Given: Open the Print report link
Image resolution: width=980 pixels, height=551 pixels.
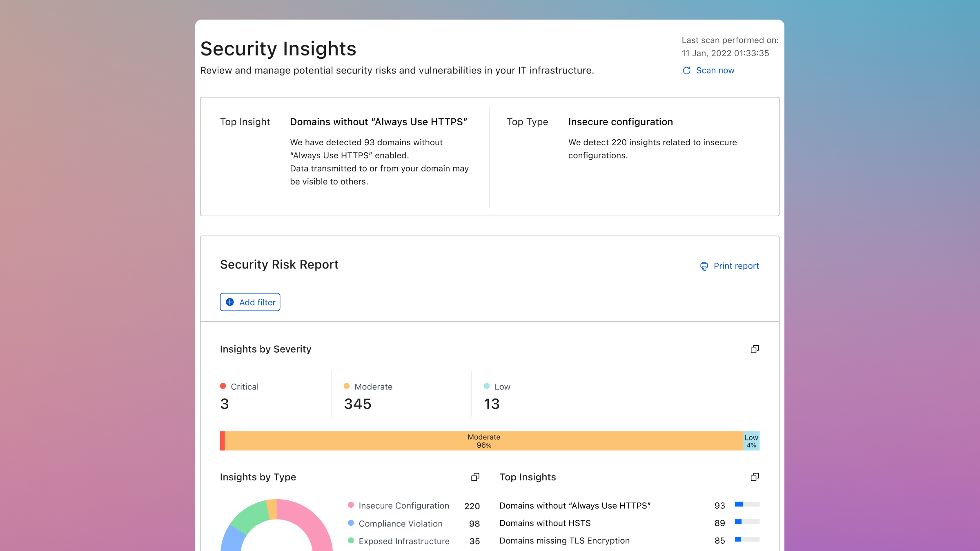Looking at the screenshot, I should point(736,266).
